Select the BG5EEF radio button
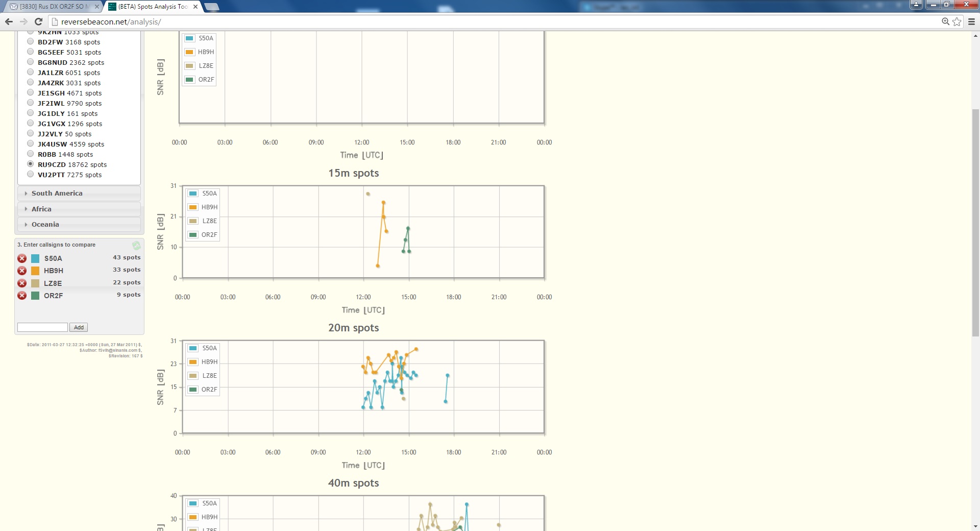Screen dimensions: 980x531 [x=31, y=52]
